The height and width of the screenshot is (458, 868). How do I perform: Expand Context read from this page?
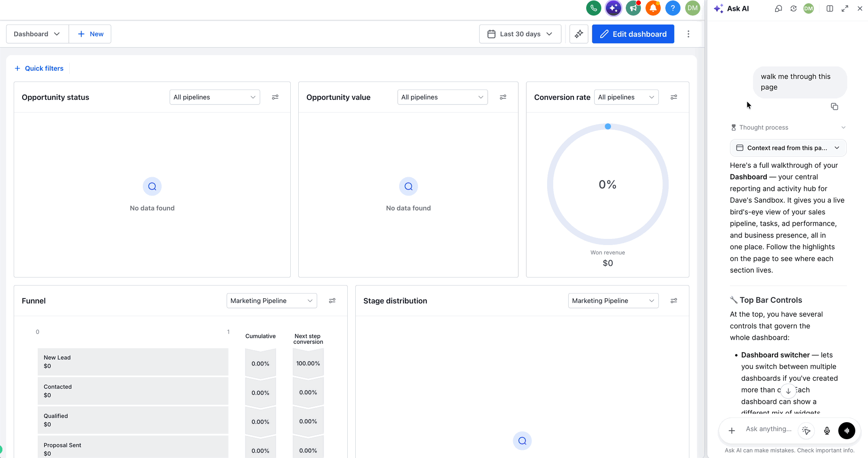(x=788, y=148)
